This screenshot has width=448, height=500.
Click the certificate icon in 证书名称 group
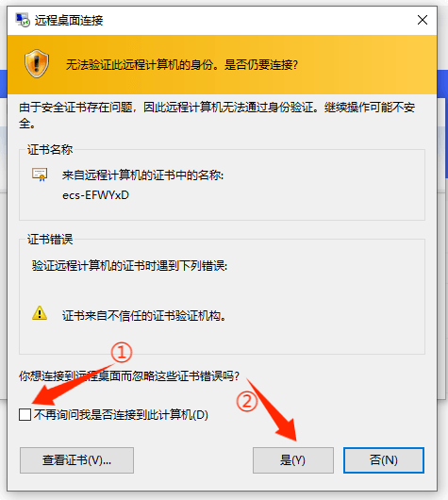pyautogui.click(x=40, y=175)
